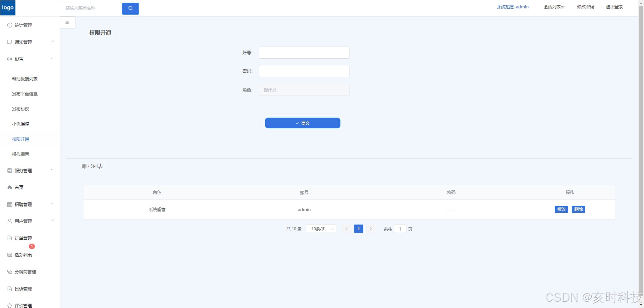Click the 密码 column header

[451, 192]
